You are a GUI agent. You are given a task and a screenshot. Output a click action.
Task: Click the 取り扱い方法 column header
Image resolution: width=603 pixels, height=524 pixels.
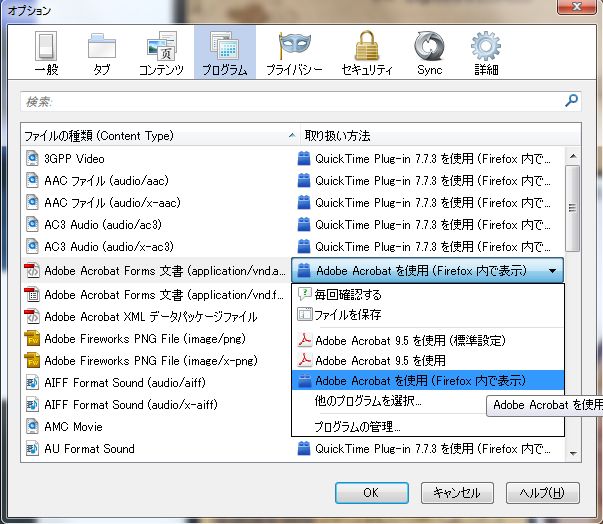click(440, 136)
